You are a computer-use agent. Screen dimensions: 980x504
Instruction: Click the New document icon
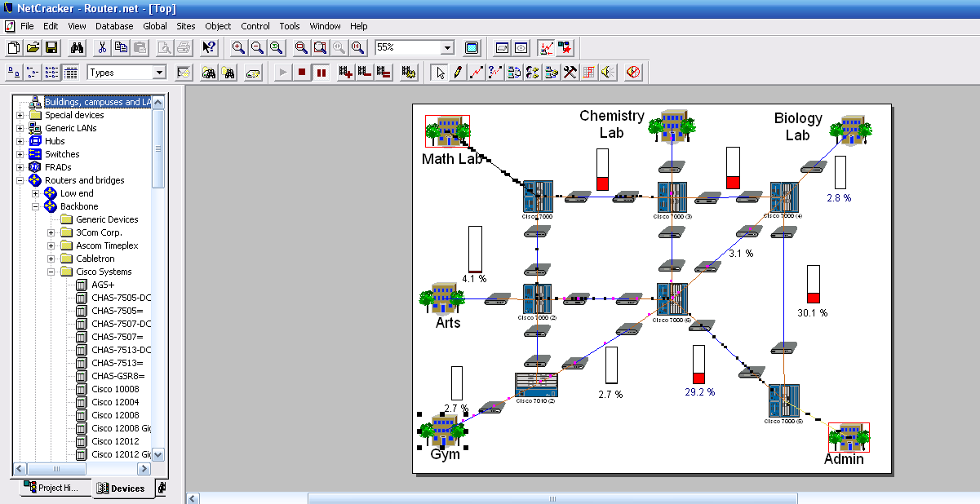(14, 48)
